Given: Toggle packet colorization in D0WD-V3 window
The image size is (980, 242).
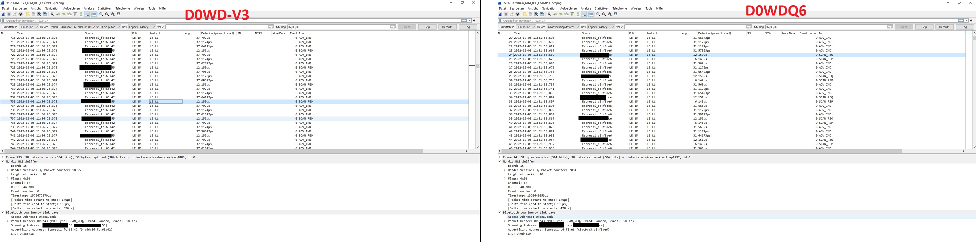Looking at the screenshot, I should pyautogui.click(x=94, y=14).
